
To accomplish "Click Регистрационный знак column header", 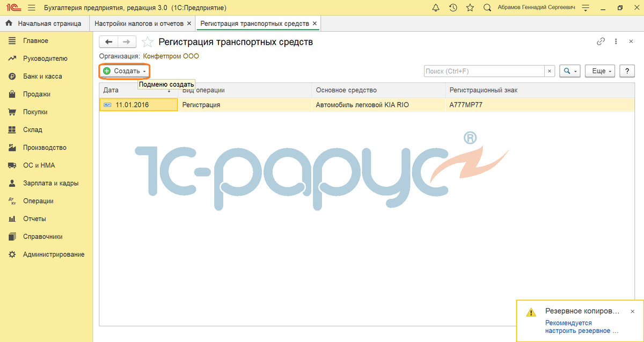I will point(540,90).
